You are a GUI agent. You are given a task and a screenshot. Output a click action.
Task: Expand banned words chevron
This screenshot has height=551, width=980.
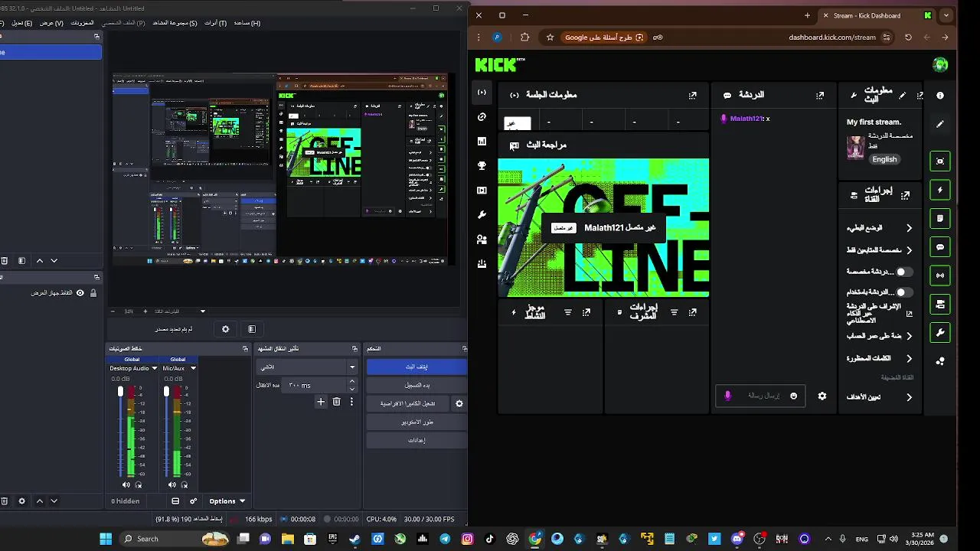point(909,358)
